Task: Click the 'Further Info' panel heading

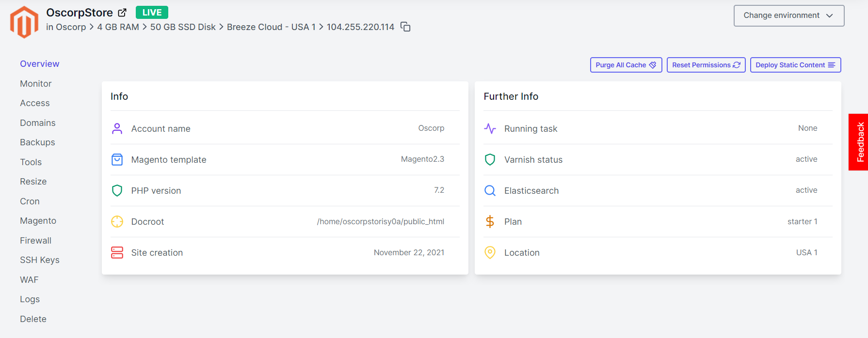Action: pyautogui.click(x=511, y=96)
